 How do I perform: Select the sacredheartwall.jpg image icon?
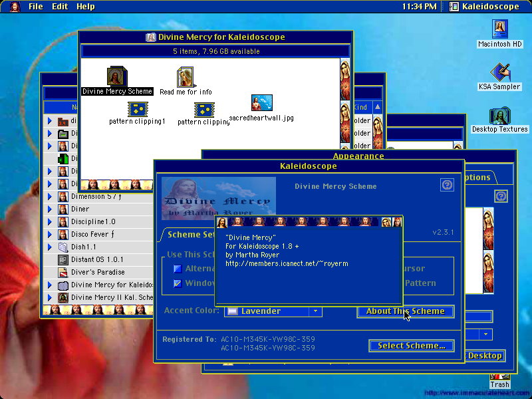(261, 103)
